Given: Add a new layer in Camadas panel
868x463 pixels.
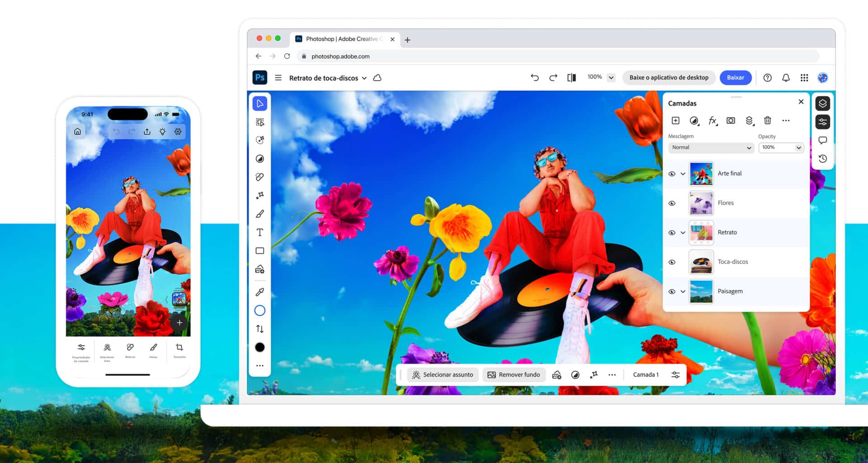Looking at the screenshot, I should click(x=675, y=120).
